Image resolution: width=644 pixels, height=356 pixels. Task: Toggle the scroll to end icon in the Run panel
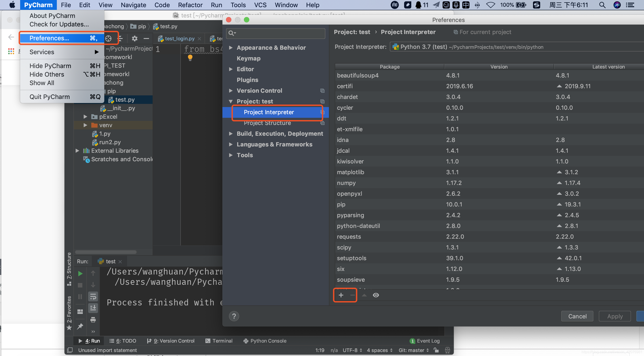[93, 308]
